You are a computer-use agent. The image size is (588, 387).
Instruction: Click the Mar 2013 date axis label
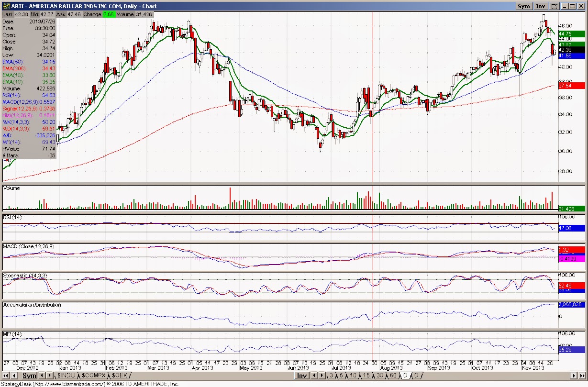159,368
